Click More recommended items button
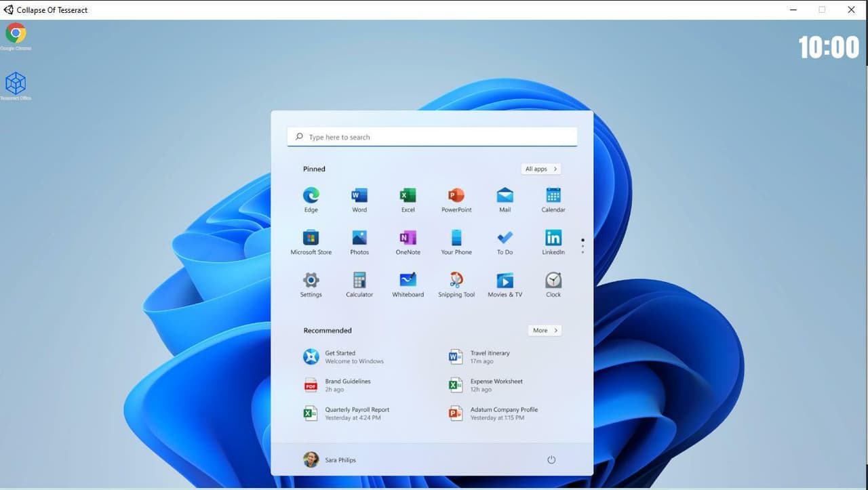The image size is (868, 490). coord(545,330)
